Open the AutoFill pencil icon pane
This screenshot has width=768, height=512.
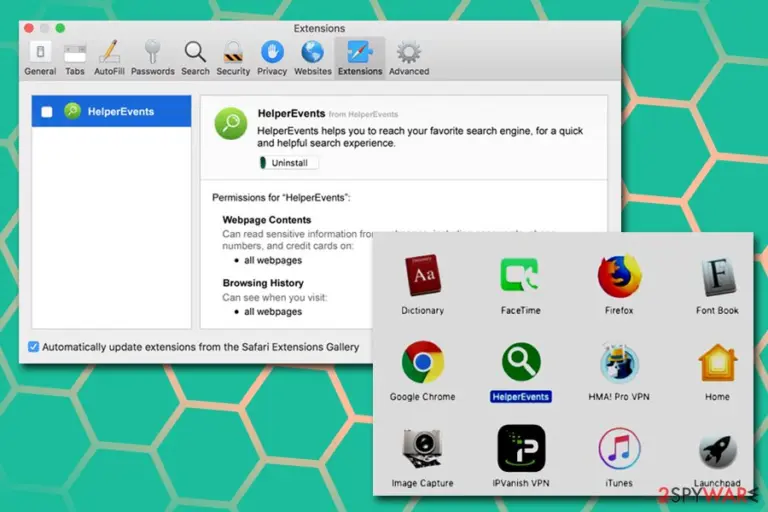pyautogui.click(x=109, y=59)
